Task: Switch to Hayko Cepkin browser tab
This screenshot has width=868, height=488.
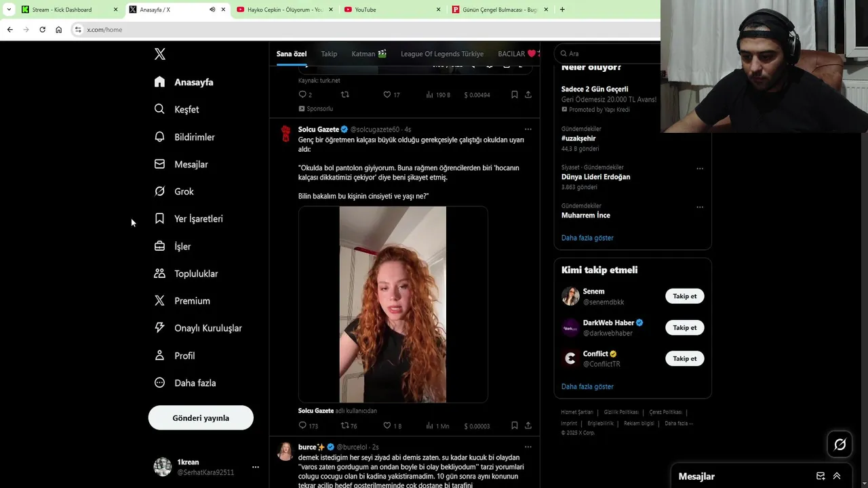Action: click(285, 9)
